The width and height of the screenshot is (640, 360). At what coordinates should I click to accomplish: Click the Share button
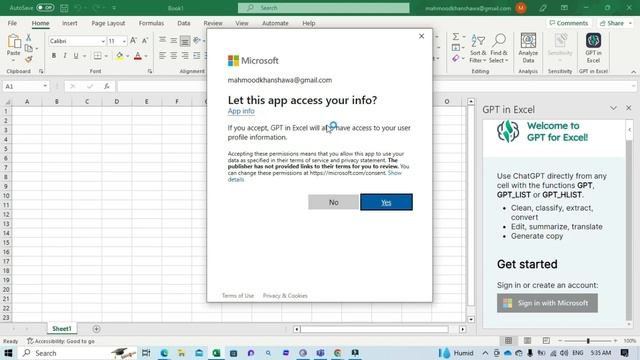click(x=615, y=23)
